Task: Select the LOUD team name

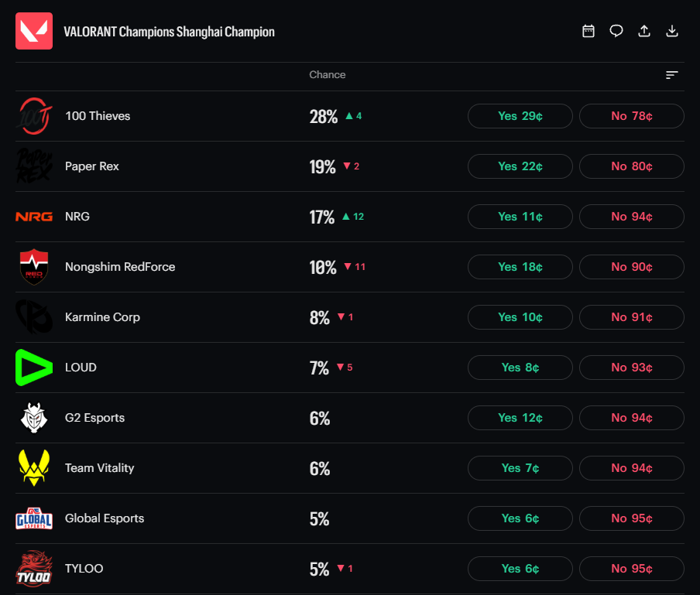Action: point(81,368)
